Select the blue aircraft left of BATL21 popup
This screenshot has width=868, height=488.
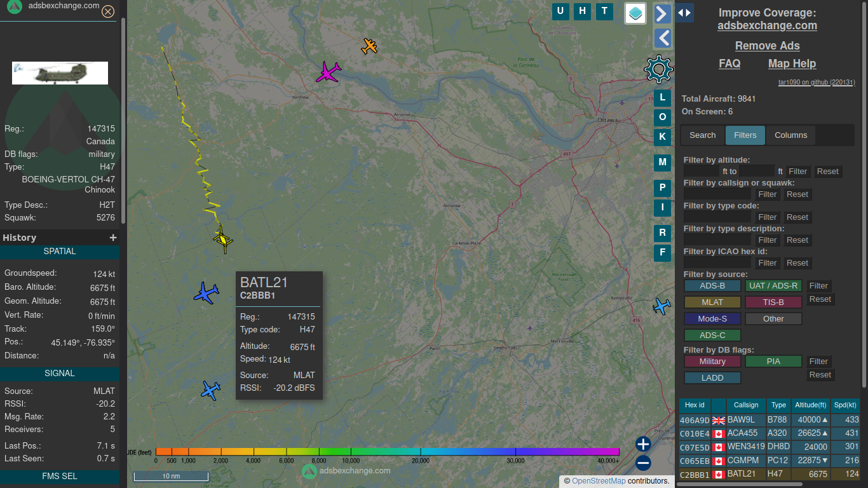(x=207, y=293)
